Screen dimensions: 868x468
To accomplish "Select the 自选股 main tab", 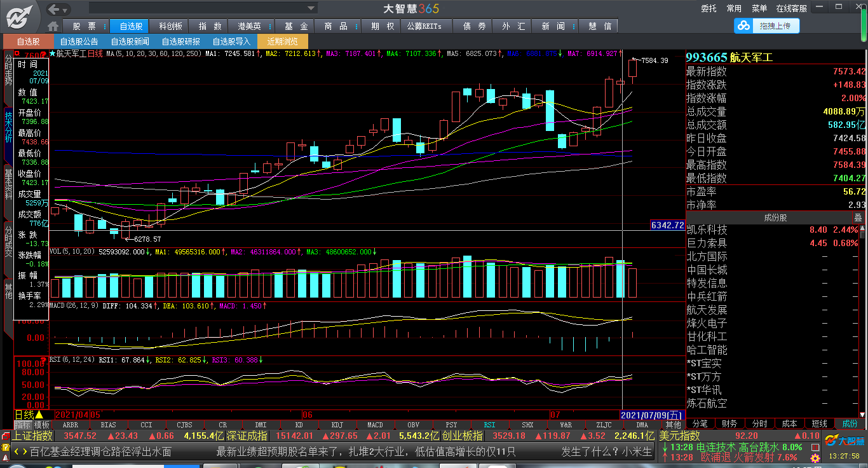I will pyautogui.click(x=130, y=26).
